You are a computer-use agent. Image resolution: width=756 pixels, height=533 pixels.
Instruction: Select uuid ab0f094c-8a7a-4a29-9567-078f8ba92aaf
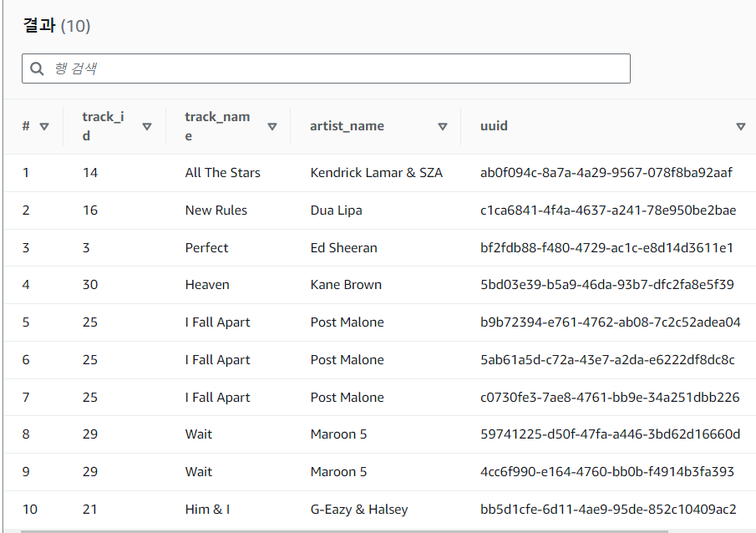606,173
